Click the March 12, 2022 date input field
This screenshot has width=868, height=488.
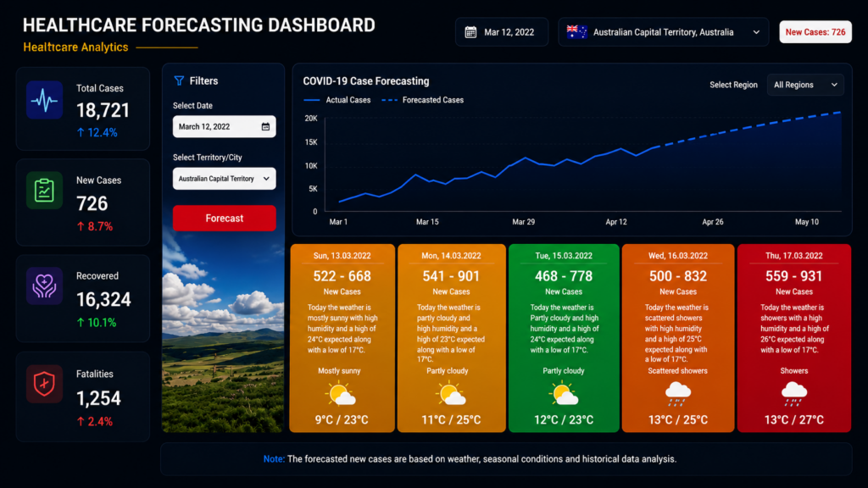224,127
